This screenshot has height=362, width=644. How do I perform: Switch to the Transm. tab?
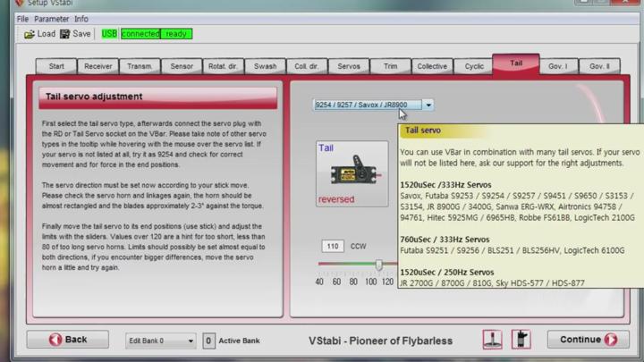point(140,66)
